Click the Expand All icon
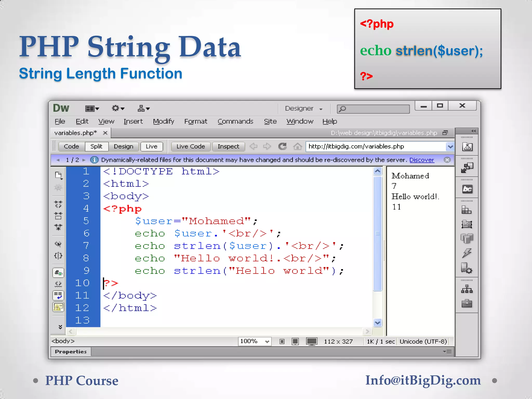 click(58, 227)
